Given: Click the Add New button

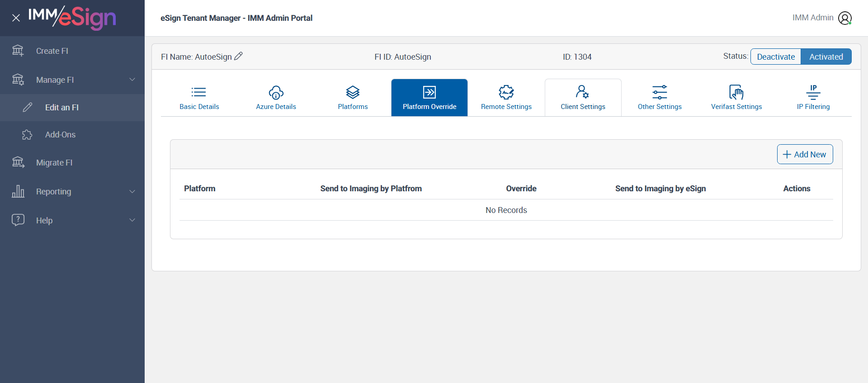Looking at the screenshot, I should click(x=805, y=154).
